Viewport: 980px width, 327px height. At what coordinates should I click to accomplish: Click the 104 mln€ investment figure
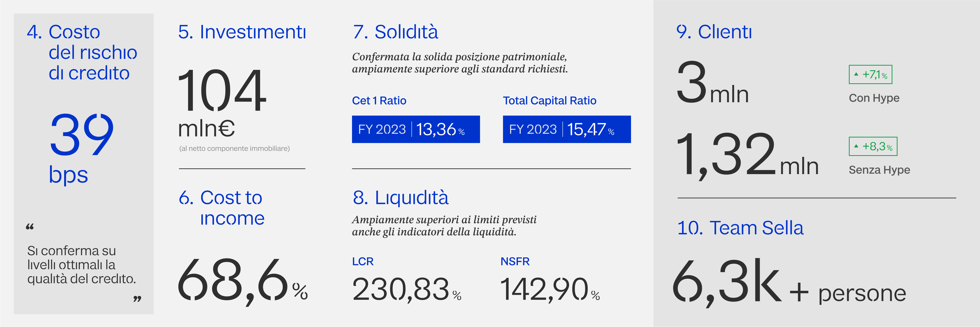point(222,103)
